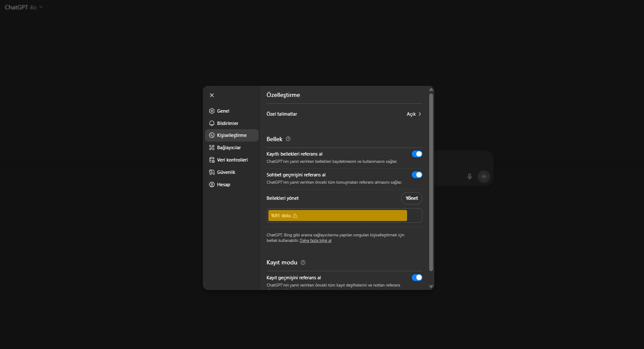Screen dimensions: 644x349
Task: Open Özel talimatlar via the Açık chevron
Action: (x=414, y=114)
